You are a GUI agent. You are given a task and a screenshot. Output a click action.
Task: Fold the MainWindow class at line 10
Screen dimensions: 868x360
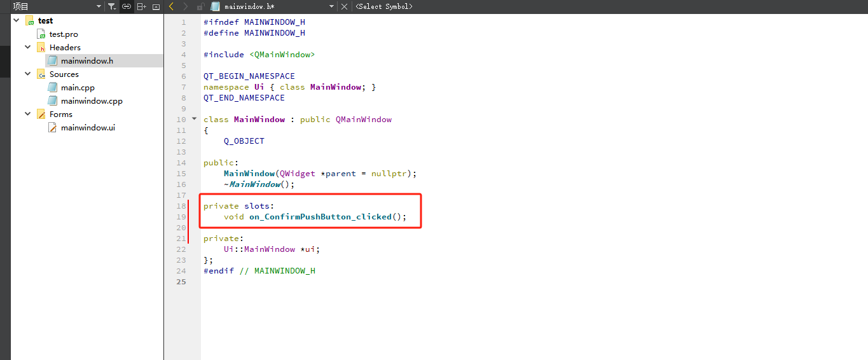coord(194,119)
